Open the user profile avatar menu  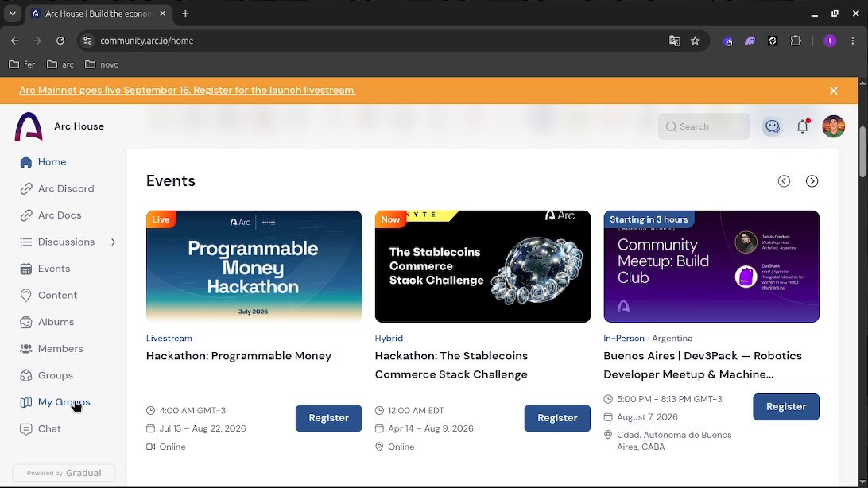point(833,126)
